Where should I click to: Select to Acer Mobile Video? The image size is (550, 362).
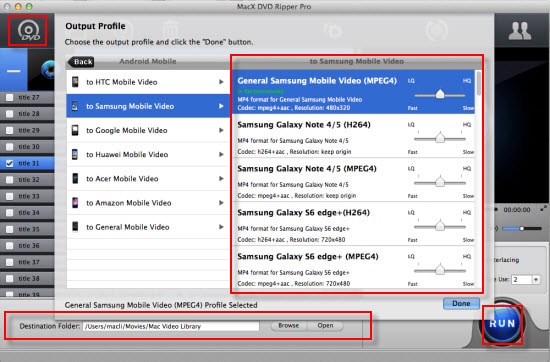pos(148,179)
